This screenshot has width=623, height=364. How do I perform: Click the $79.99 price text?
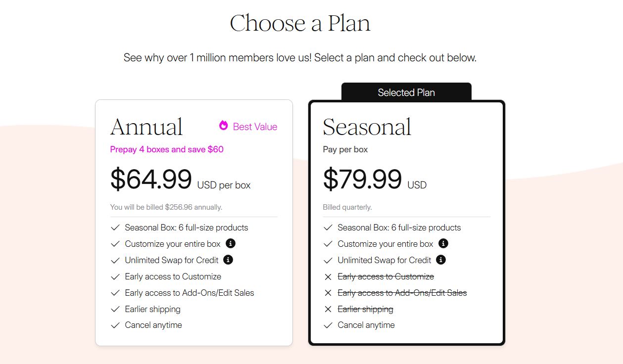point(363,180)
